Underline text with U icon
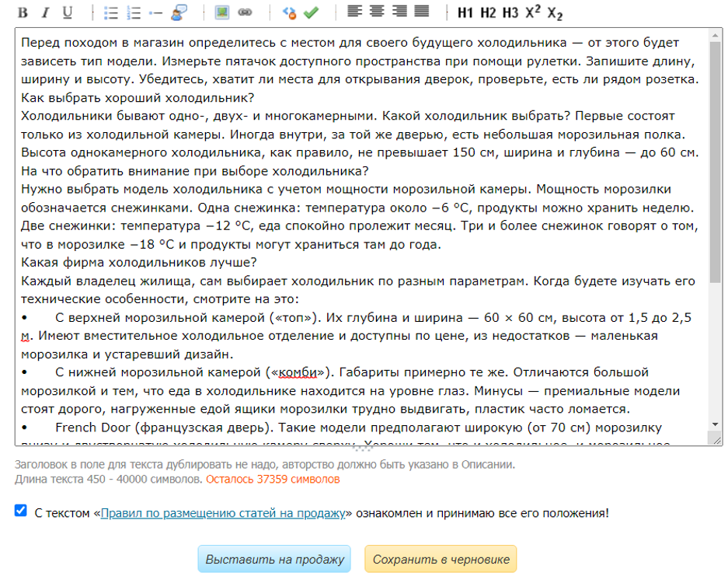Screen dimensions: 728x576 point(68,12)
